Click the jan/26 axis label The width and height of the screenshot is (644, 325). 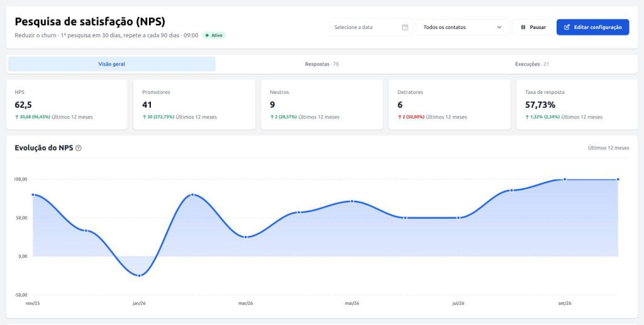coord(139,303)
